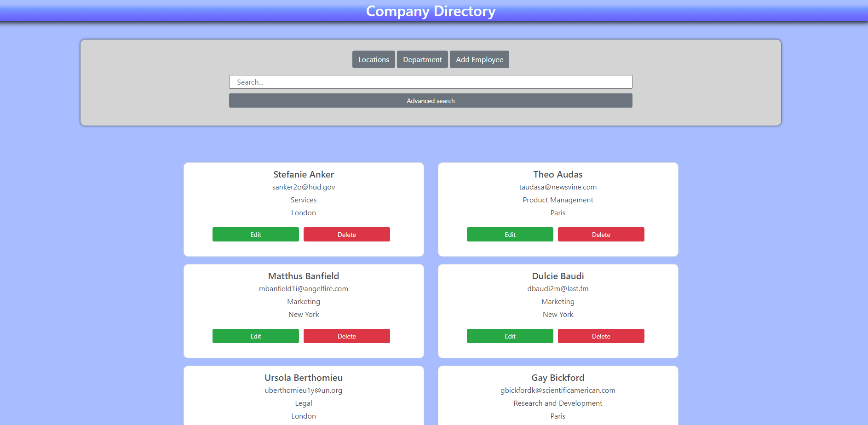
Task: Select the name Ursola Berthomieu
Action: point(304,378)
